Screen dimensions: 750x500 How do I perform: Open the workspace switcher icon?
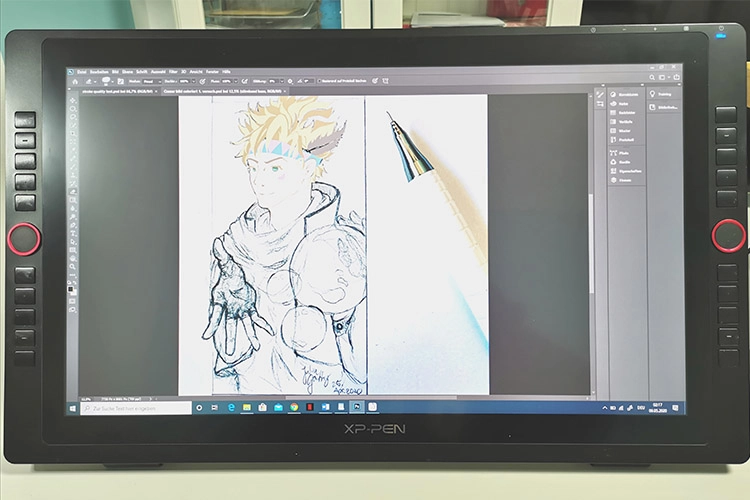662,77
